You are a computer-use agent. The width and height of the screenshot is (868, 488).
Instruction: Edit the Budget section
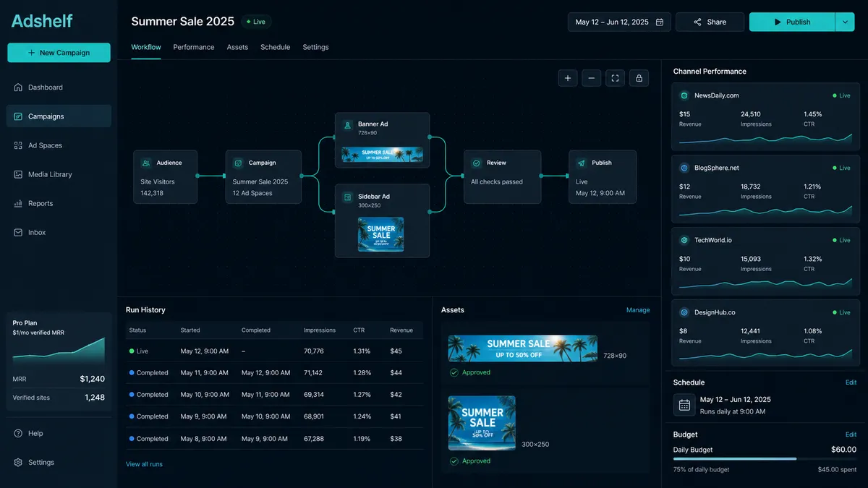click(x=851, y=435)
